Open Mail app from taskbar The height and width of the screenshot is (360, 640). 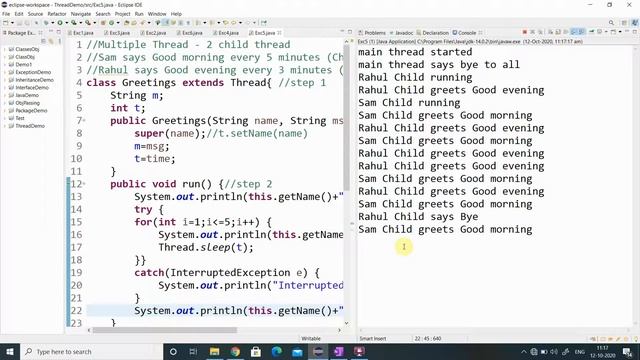(x=297, y=351)
